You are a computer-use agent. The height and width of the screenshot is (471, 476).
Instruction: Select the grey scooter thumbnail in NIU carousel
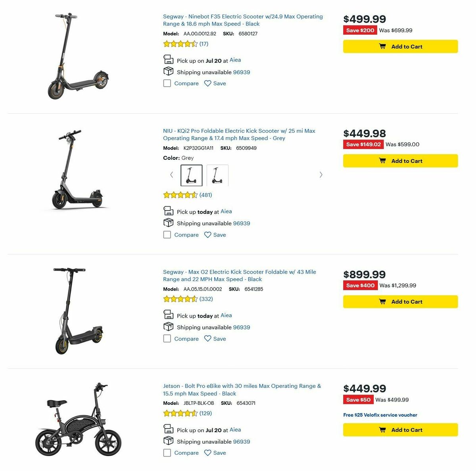pyautogui.click(x=192, y=175)
